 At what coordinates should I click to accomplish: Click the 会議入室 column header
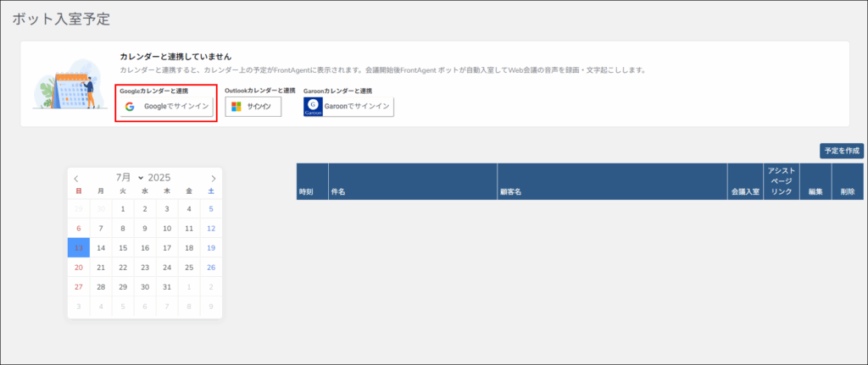point(744,192)
